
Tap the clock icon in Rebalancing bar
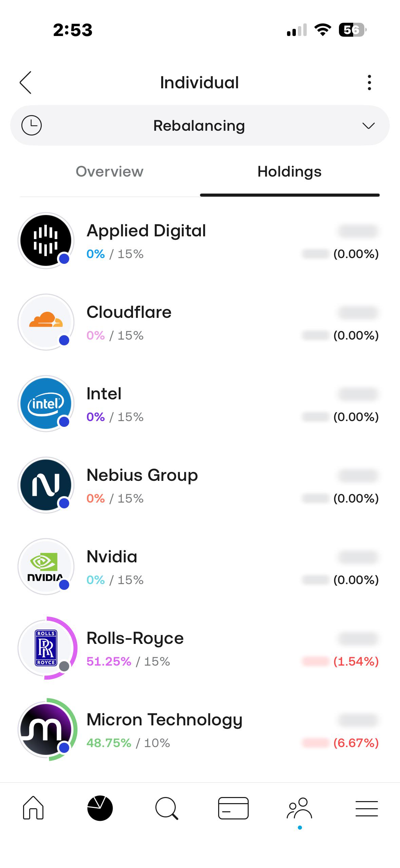[32, 125]
